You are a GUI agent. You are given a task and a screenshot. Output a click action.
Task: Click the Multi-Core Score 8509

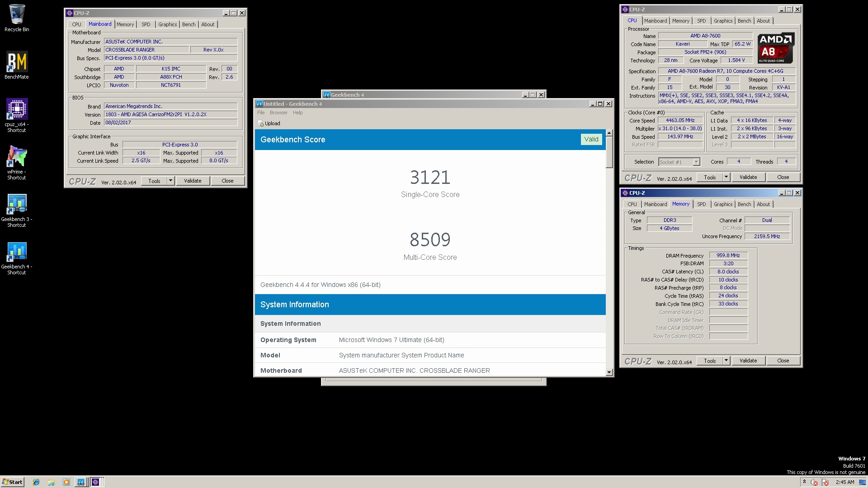pyautogui.click(x=430, y=239)
